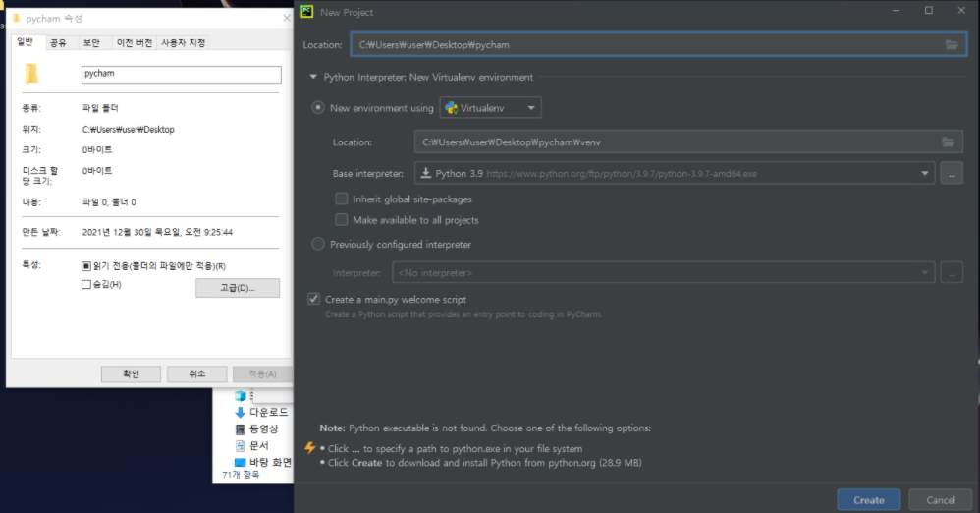The height and width of the screenshot is (513, 980).
Task: Click the 파일 0, 폴더 0 contents text
Action: tap(109, 202)
